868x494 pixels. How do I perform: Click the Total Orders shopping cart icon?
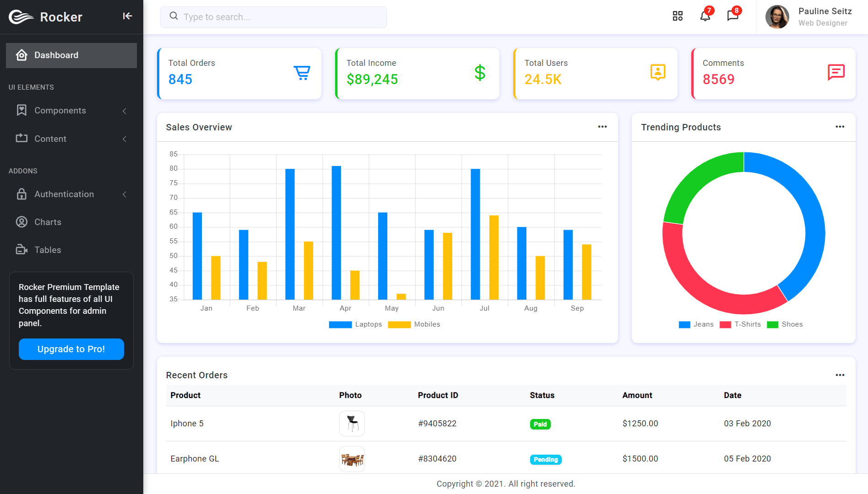tap(302, 73)
